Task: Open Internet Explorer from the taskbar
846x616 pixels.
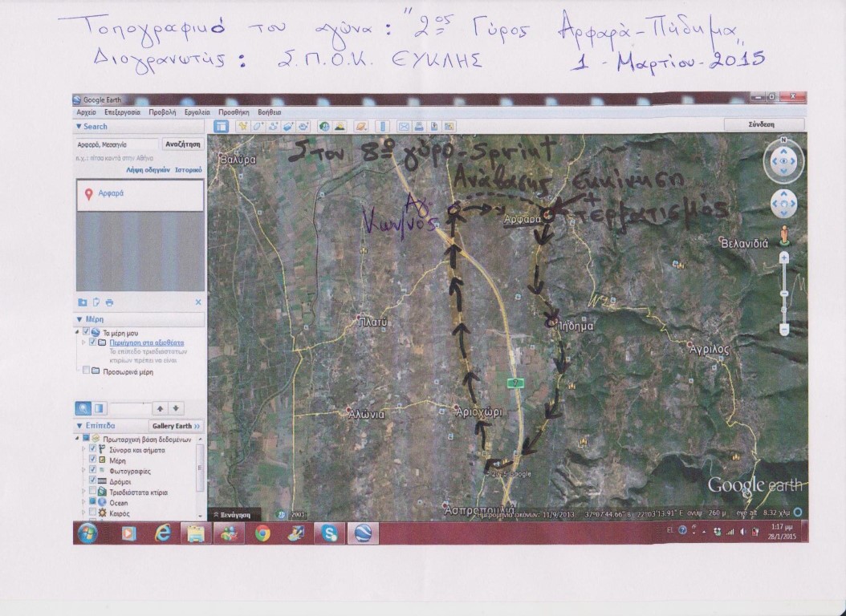Action: [x=162, y=533]
